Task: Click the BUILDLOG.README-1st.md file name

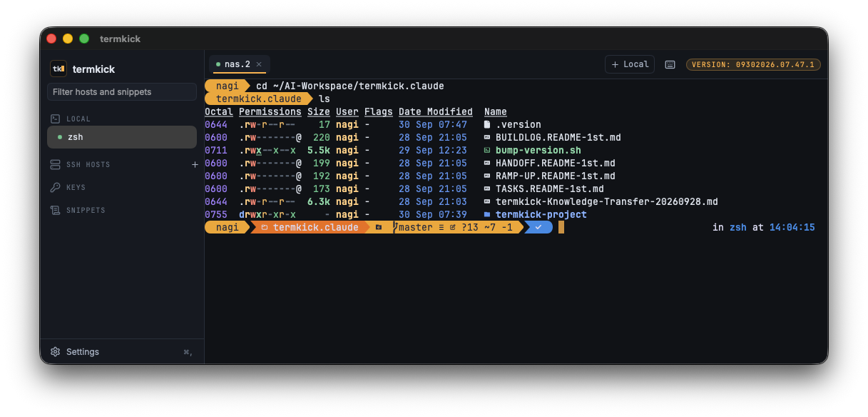Action: click(558, 137)
